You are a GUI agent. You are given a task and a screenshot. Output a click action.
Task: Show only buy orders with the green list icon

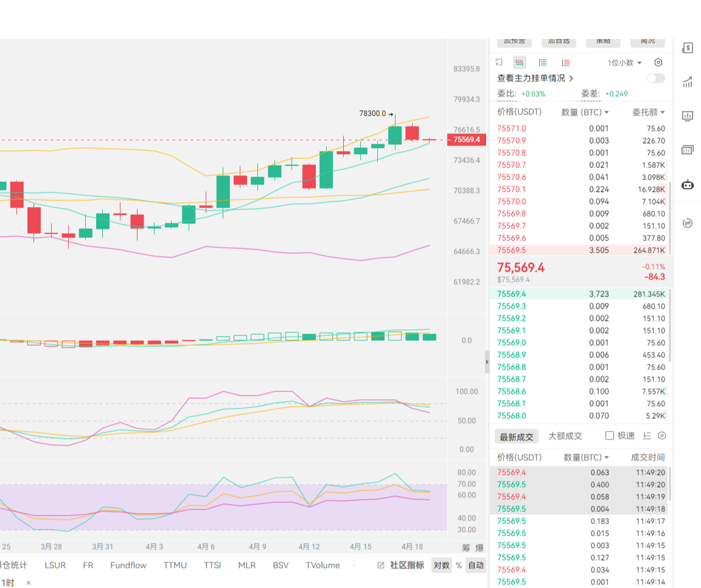point(543,63)
